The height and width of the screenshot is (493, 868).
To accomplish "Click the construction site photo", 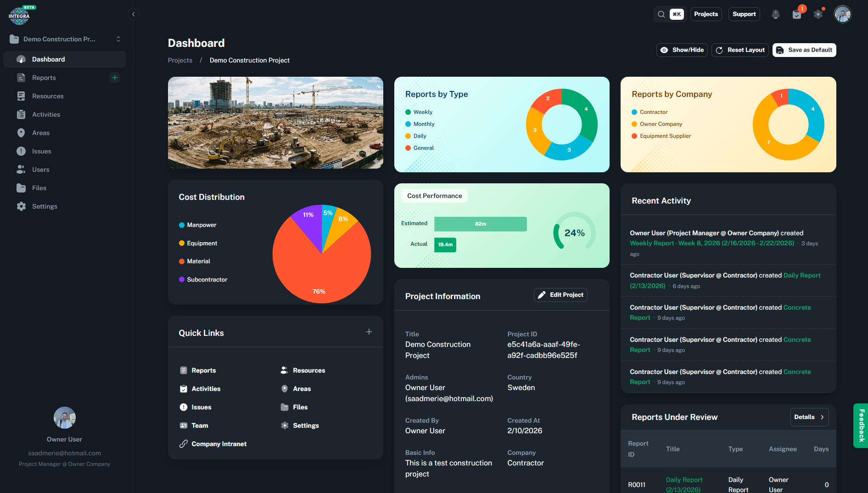I will 275,123.
